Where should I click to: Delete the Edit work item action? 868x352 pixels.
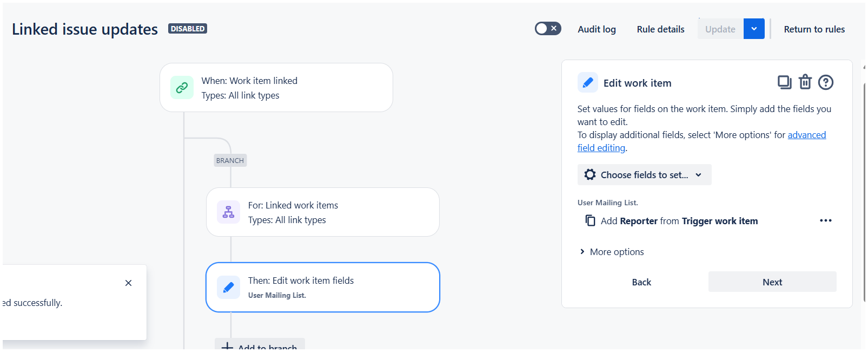click(x=805, y=82)
